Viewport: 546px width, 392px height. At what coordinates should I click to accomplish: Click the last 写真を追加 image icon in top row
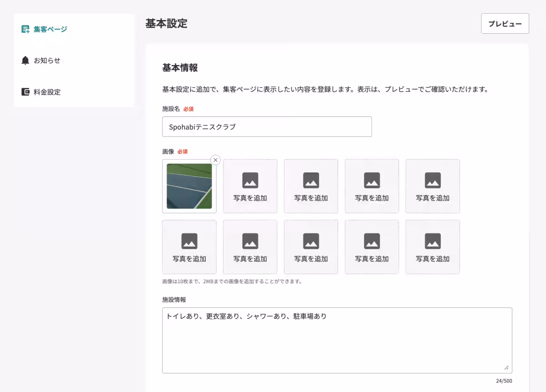pos(433,181)
